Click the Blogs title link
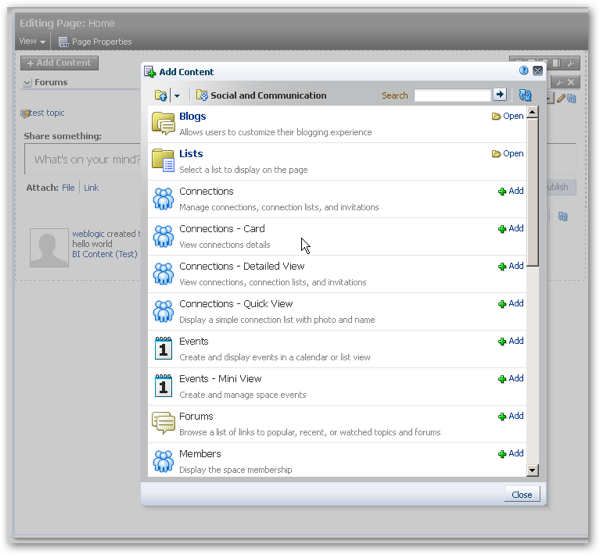600x555 pixels. click(x=192, y=116)
